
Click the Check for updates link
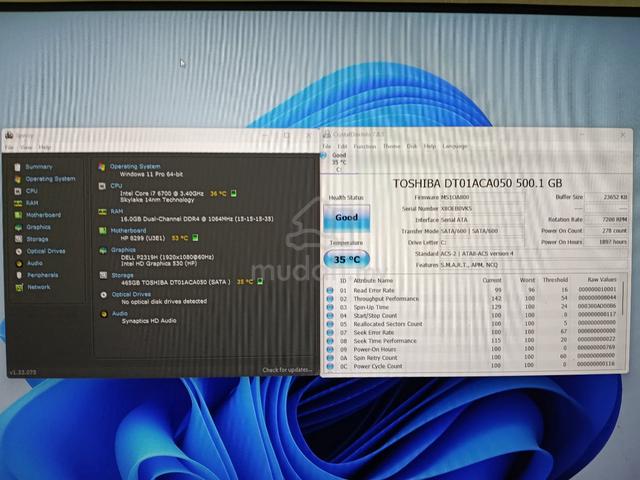287,370
